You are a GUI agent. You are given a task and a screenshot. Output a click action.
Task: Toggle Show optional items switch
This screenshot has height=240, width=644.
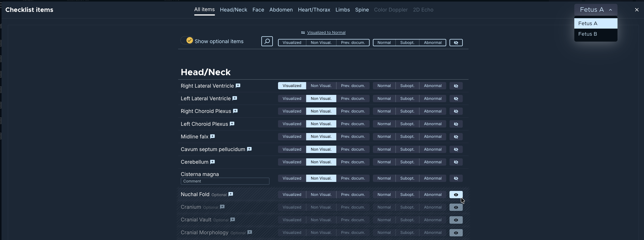[187, 40]
